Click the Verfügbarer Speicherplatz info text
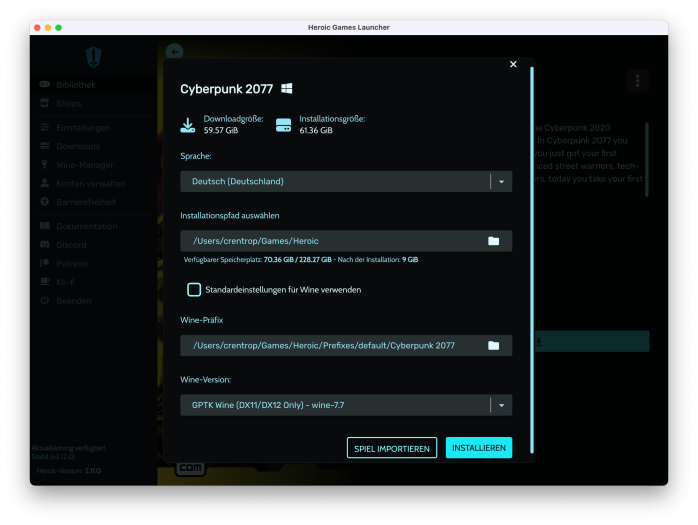 pos(301,260)
